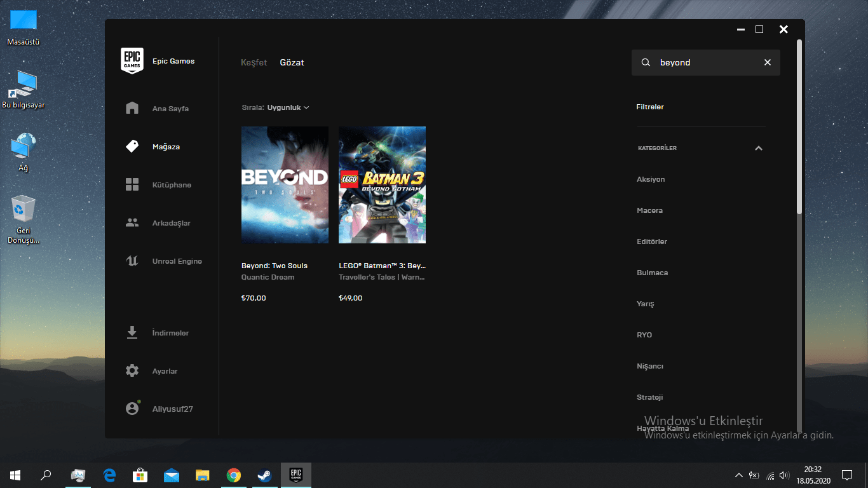Open Mail app from the taskbar

pyautogui.click(x=172, y=475)
